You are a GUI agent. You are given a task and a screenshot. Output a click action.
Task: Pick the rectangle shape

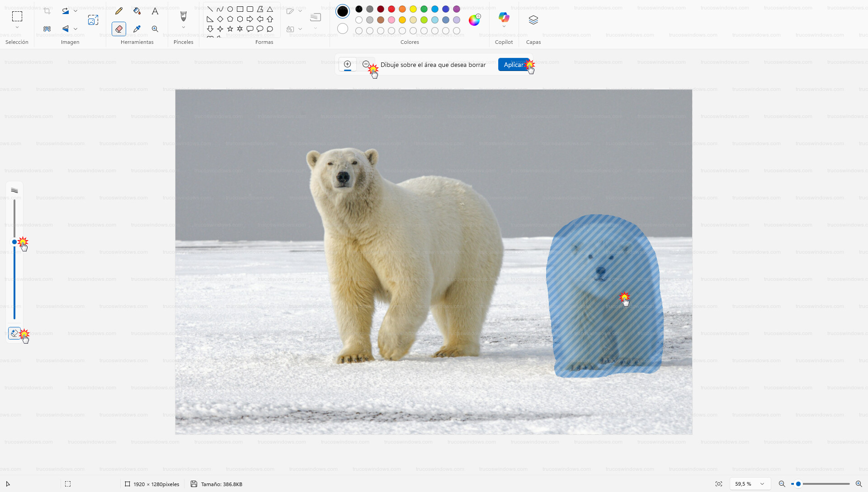click(x=240, y=9)
